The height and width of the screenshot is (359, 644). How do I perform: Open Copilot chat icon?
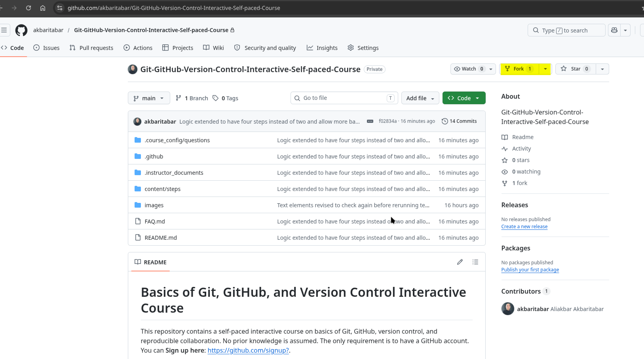click(x=614, y=30)
